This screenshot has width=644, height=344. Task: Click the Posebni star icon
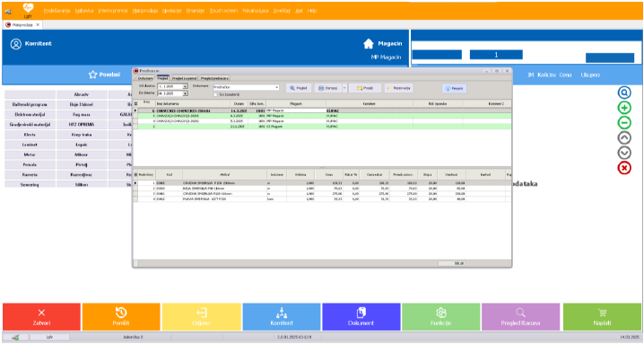(92, 75)
